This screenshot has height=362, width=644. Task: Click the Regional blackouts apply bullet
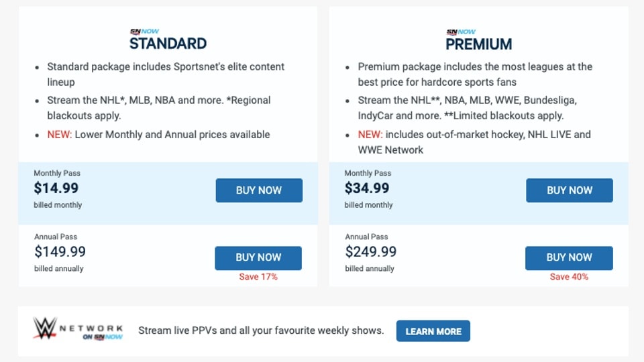click(158, 108)
